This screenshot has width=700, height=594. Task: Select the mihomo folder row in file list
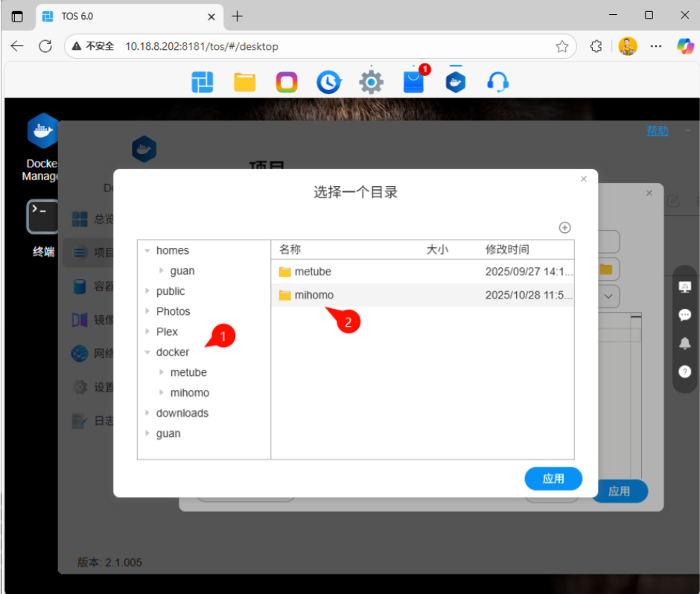click(x=422, y=295)
